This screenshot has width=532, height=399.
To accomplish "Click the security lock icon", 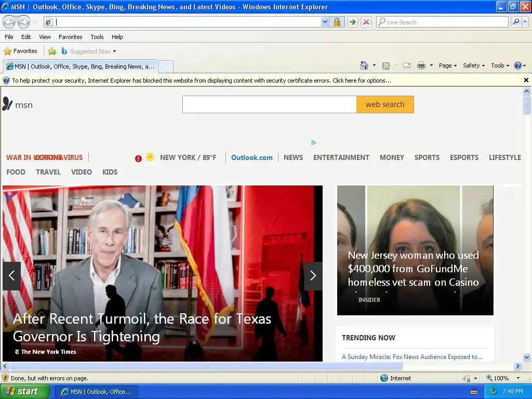I will 337,22.
